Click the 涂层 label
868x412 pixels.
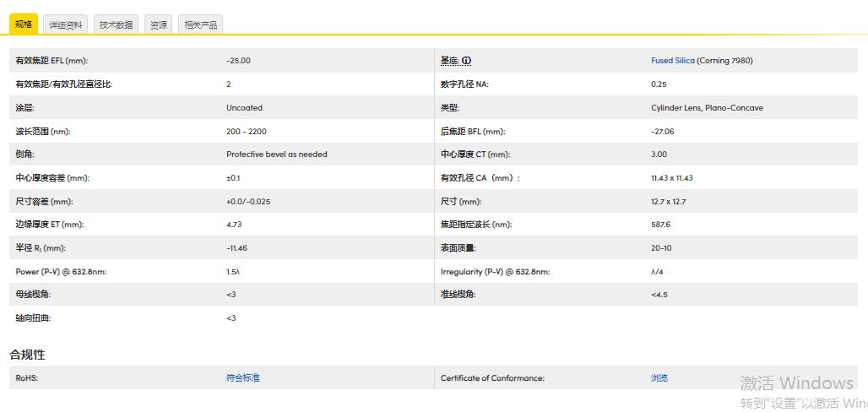25,108
